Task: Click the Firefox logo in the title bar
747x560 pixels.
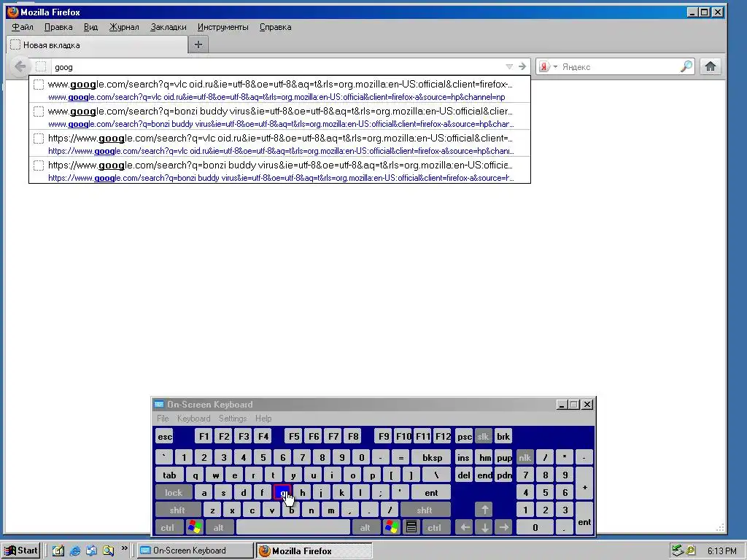Action: pyautogui.click(x=13, y=12)
